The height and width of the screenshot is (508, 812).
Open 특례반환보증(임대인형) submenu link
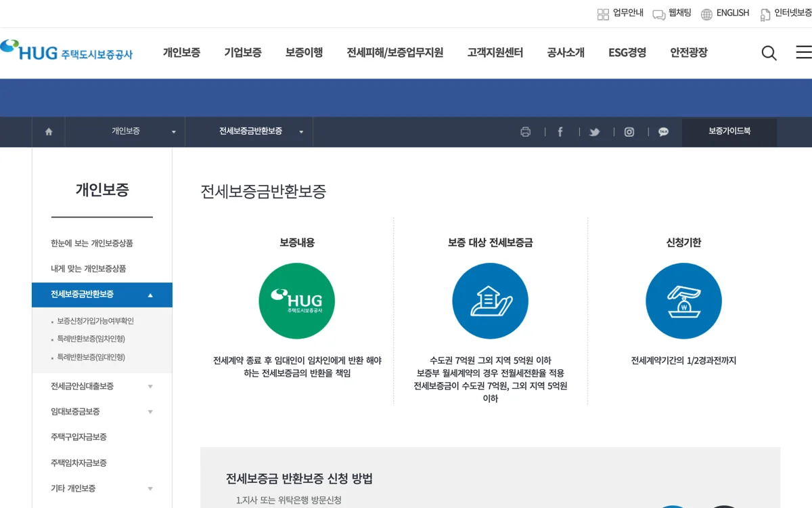(x=91, y=357)
